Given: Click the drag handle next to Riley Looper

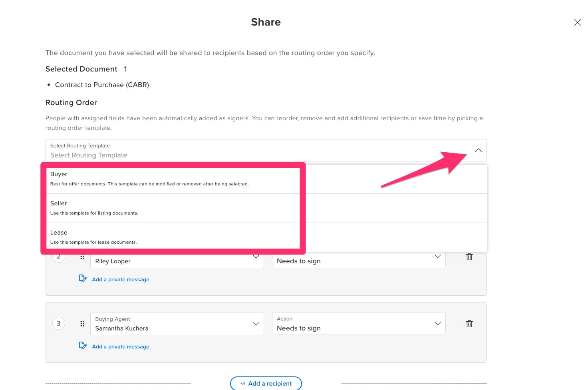Looking at the screenshot, I should tap(82, 257).
